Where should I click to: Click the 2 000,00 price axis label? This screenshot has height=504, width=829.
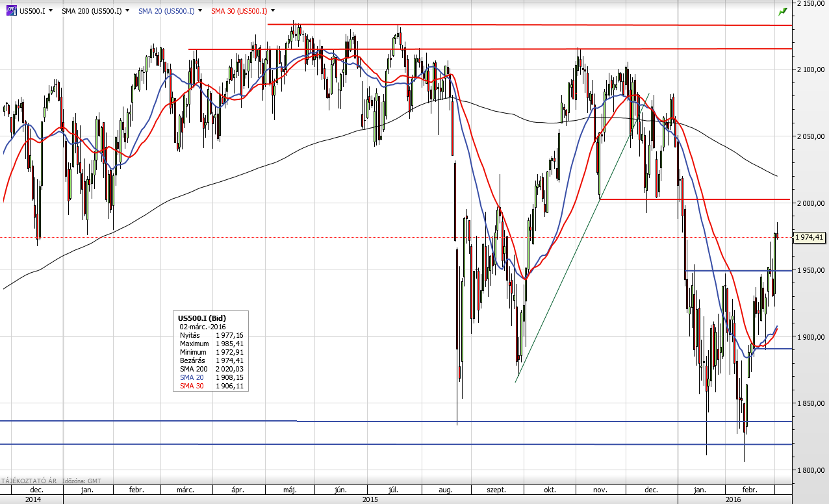click(x=811, y=203)
